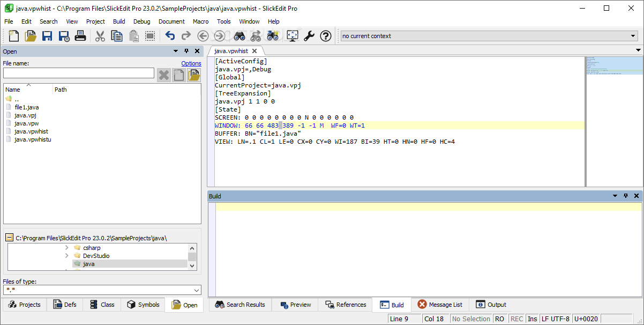
Task: Open the Search menu
Action: pyautogui.click(x=48, y=21)
